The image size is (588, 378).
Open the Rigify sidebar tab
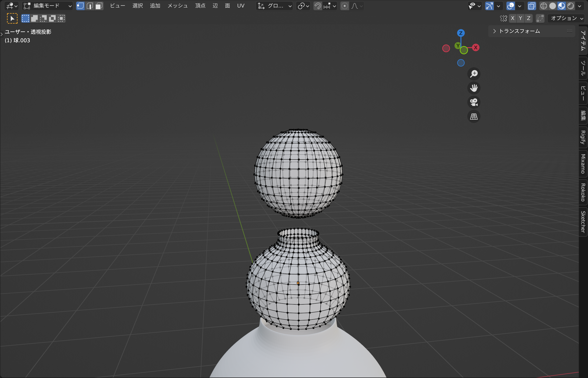coord(583,137)
